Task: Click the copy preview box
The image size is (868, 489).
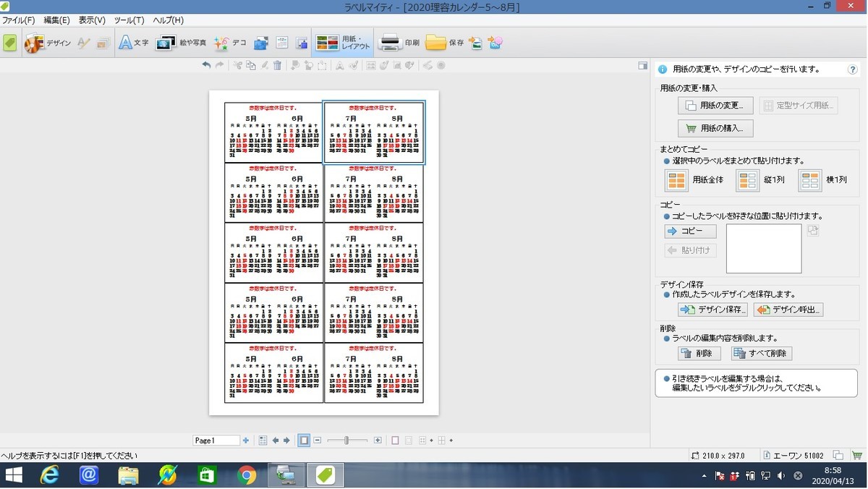Action: point(764,249)
